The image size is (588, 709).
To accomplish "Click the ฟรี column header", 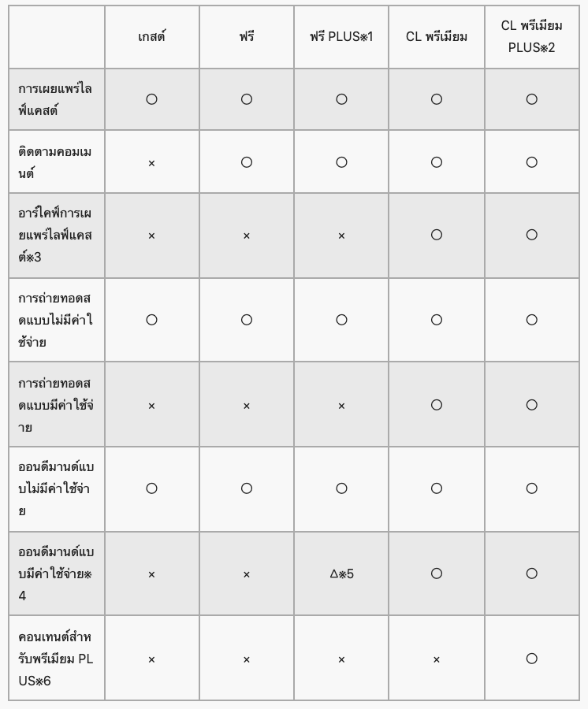I will click(x=247, y=37).
